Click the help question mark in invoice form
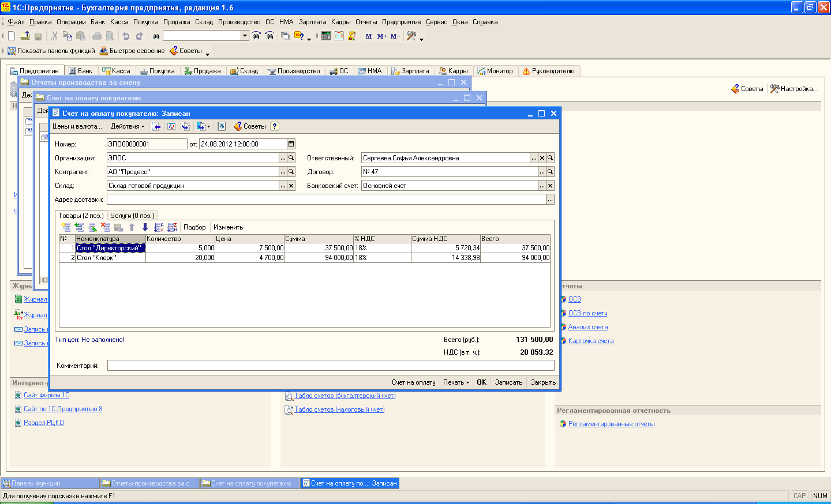 tap(275, 126)
